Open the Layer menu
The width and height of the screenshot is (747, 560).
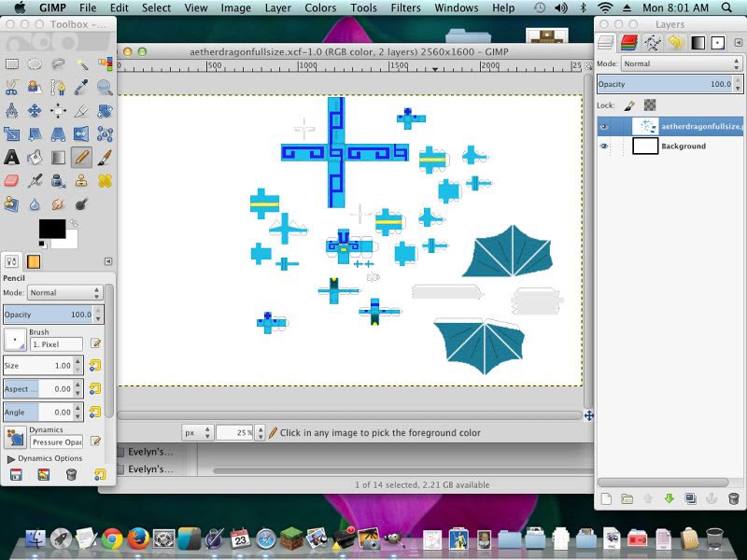point(277,8)
